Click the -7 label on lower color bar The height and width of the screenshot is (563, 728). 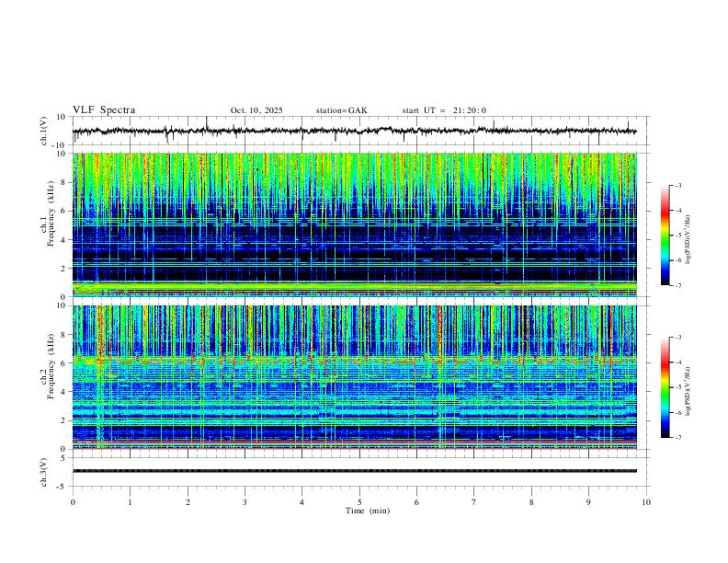(678, 438)
